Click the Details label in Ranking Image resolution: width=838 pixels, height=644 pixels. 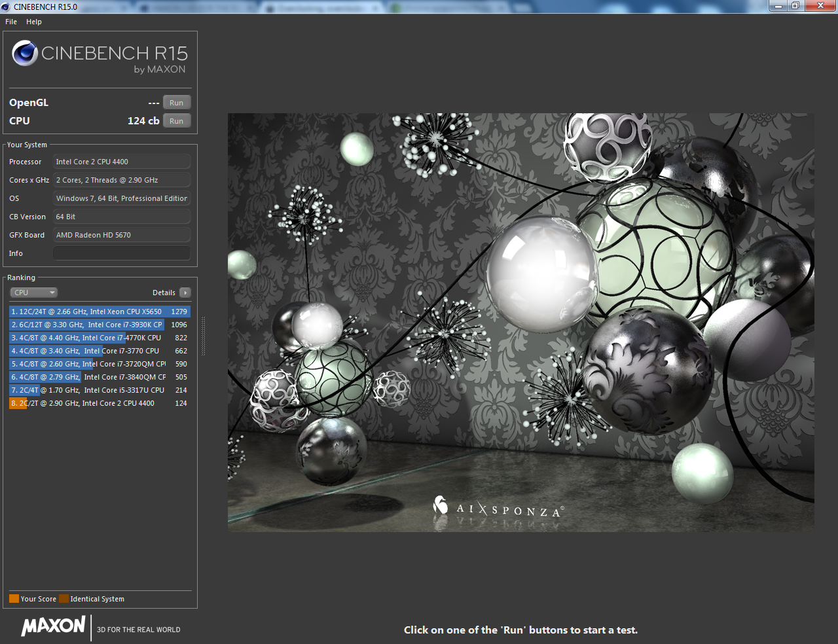pos(164,293)
